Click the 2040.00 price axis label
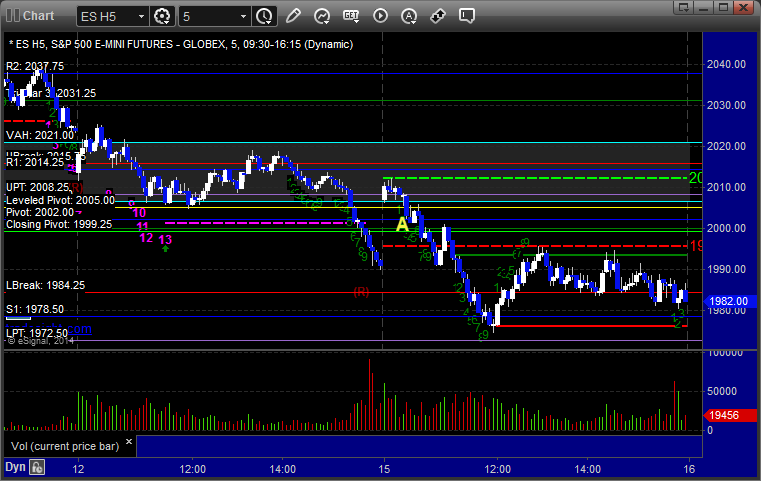This screenshot has width=761, height=481. [726, 64]
